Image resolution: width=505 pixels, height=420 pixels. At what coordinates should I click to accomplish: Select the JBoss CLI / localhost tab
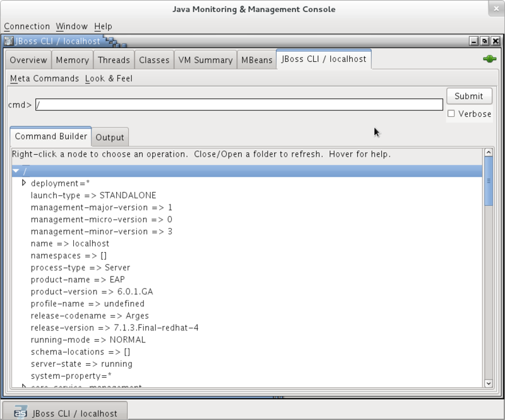point(324,59)
